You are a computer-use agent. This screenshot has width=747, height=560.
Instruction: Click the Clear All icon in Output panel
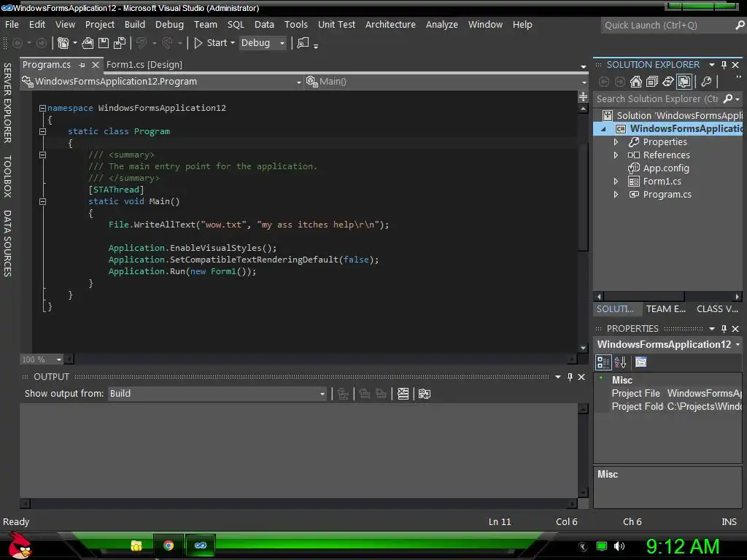pyautogui.click(x=403, y=394)
